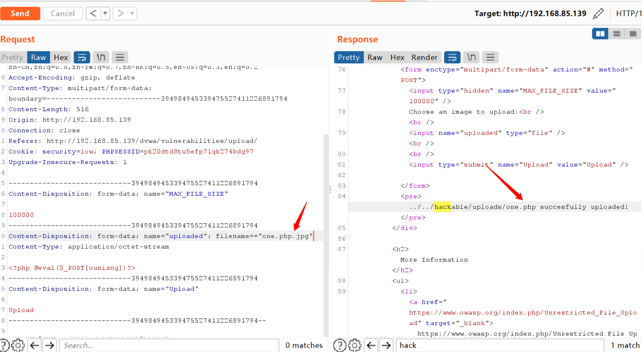The width and height of the screenshot is (644, 355).
Task: Click the pane splitter handle dots
Action: coord(330,189)
